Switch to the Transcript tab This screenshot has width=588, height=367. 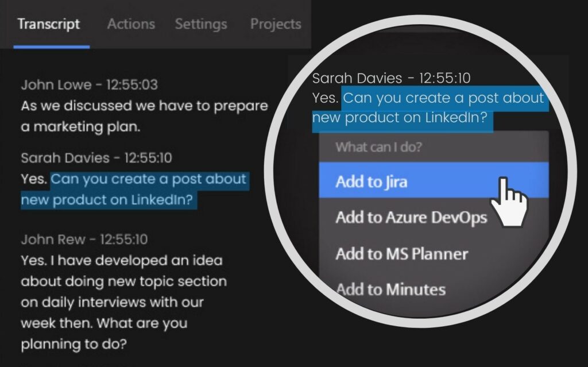pos(49,24)
